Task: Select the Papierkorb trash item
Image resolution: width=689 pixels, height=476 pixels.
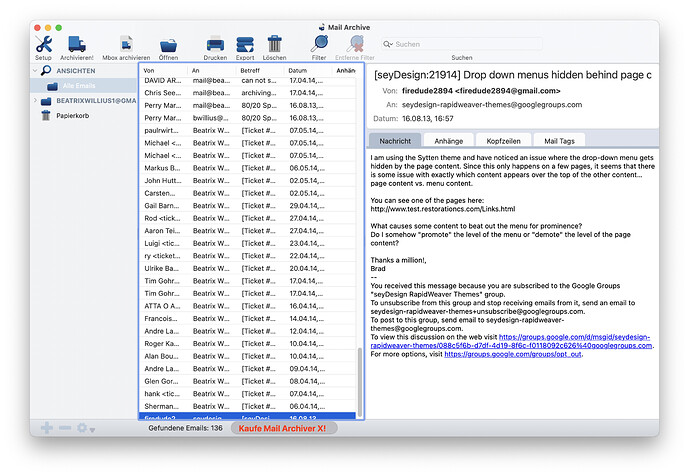Action: [x=73, y=116]
